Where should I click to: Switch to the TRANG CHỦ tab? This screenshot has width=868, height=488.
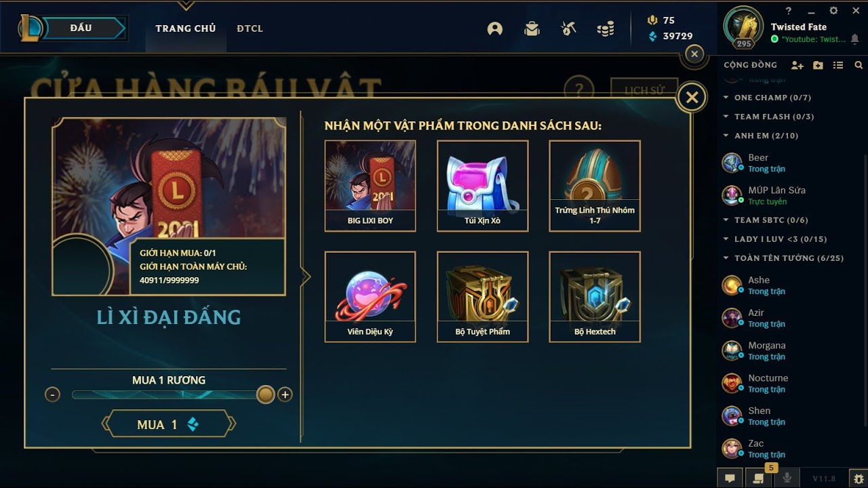coord(186,28)
